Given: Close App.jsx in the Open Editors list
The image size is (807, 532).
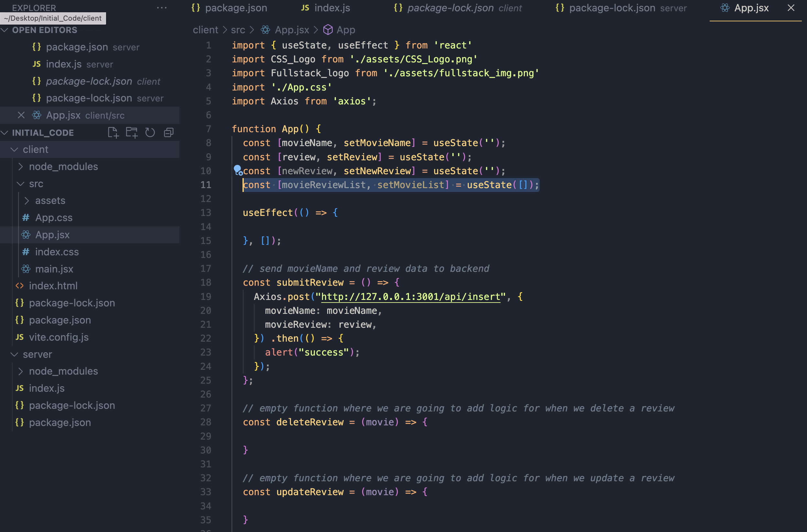Looking at the screenshot, I should (x=21, y=115).
